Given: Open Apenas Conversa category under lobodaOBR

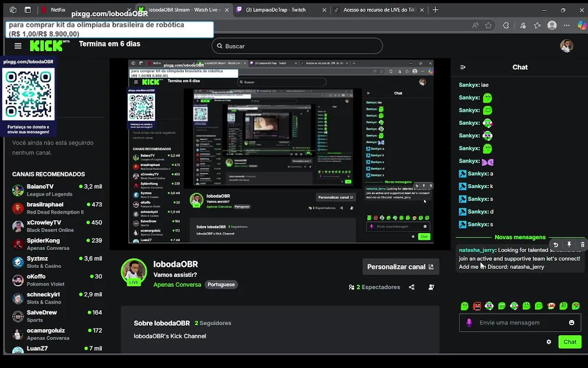Looking at the screenshot, I should pyautogui.click(x=177, y=285).
